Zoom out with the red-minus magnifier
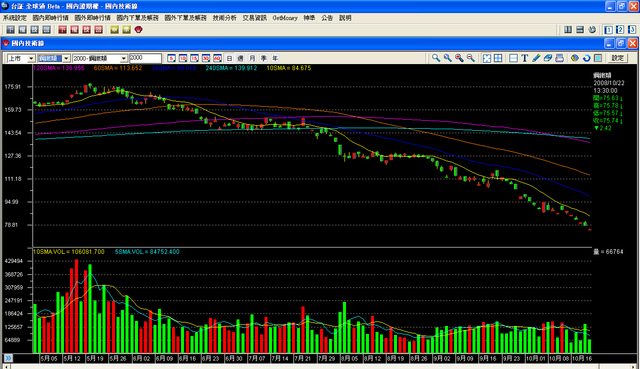 coord(471,58)
